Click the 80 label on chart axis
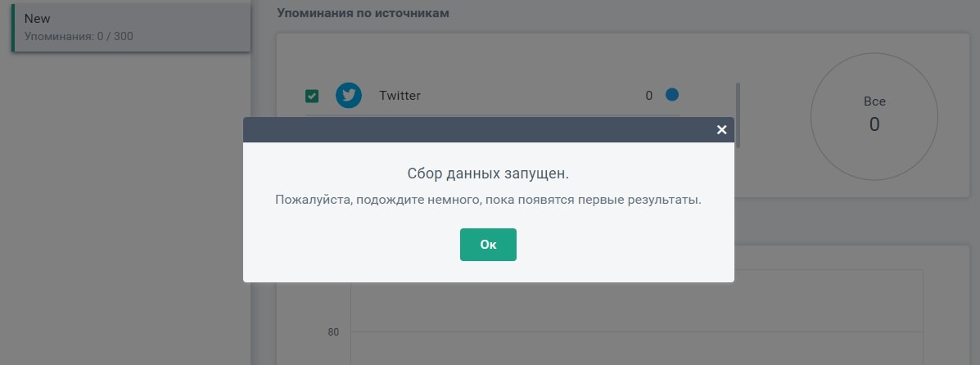The image size is (980, 365). [333, 332]
